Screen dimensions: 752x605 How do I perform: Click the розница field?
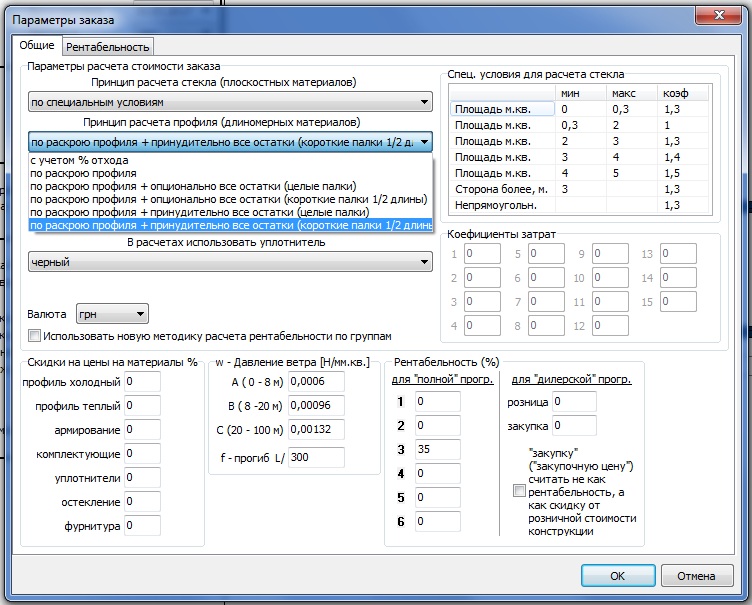coord(574,402)
